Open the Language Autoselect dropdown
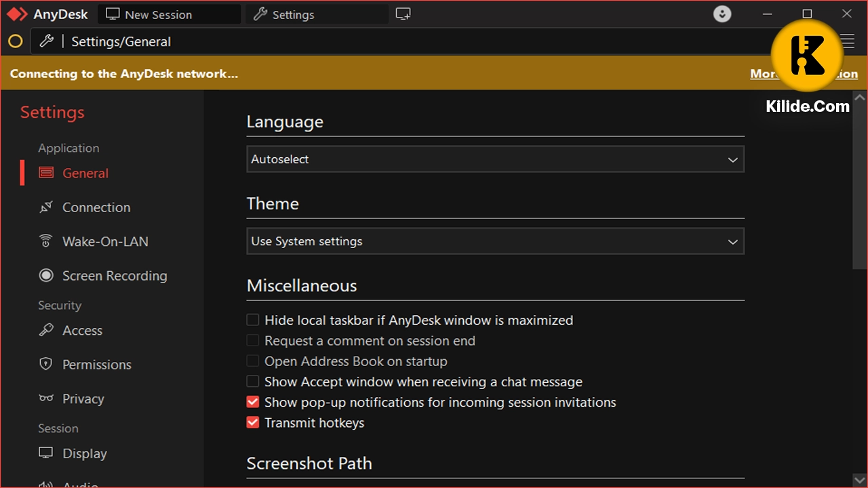This screenshot has width=868, height=488. [x=495, y=159]
